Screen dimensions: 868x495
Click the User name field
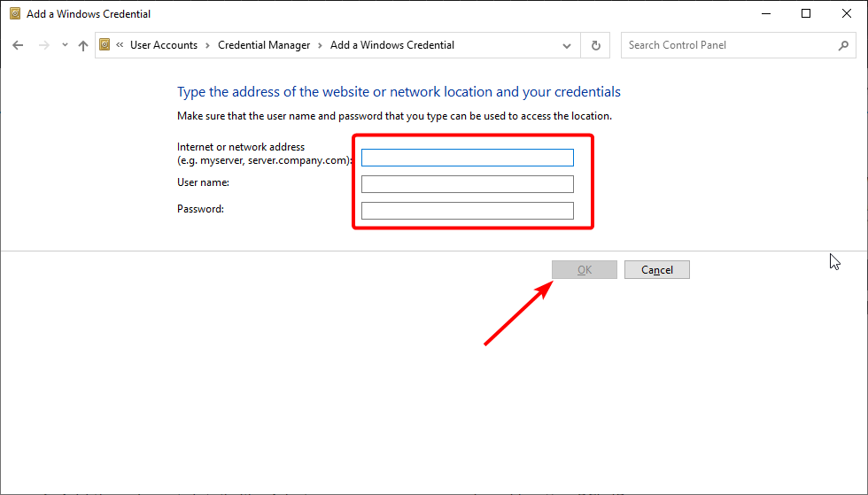pos(468,184)
